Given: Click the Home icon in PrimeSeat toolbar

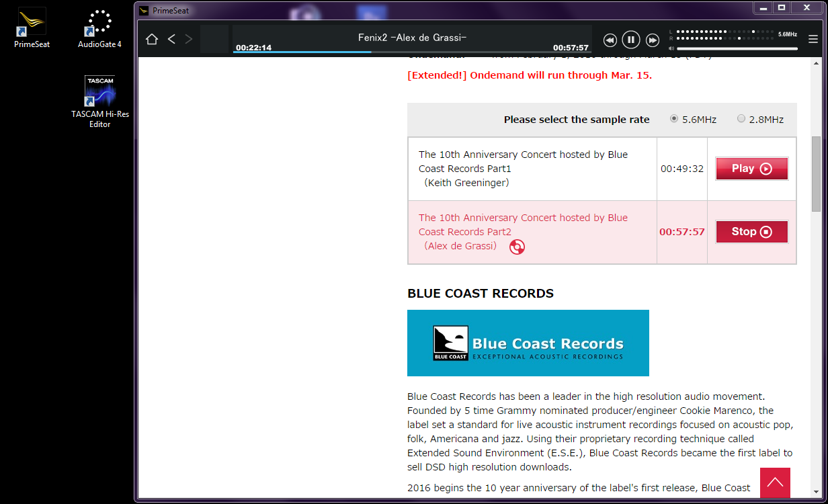Looking at the screenshot, I should pos(152,40).
